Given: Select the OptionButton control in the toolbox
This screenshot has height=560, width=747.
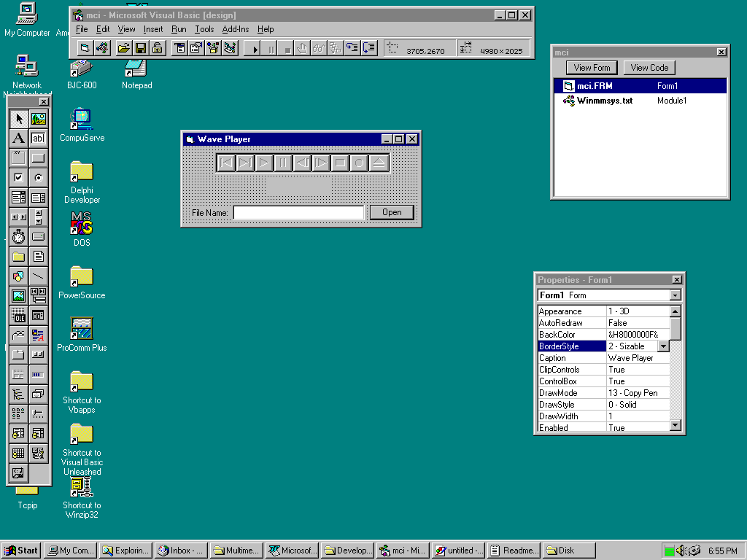Looking at the screenshot, I should (38, 177).
